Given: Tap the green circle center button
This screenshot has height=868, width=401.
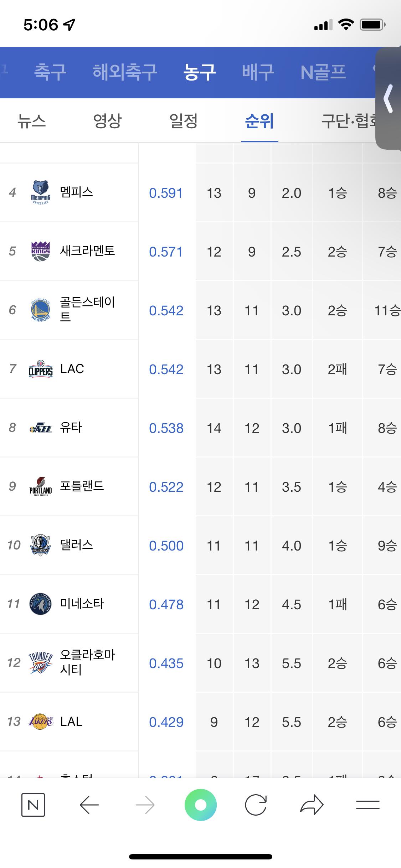Looking at the screenshot, I should click(x=201, y=805).
